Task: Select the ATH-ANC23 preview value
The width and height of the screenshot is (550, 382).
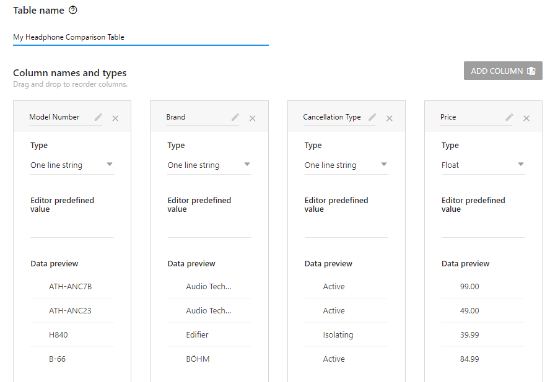Action: click(70, 311)
